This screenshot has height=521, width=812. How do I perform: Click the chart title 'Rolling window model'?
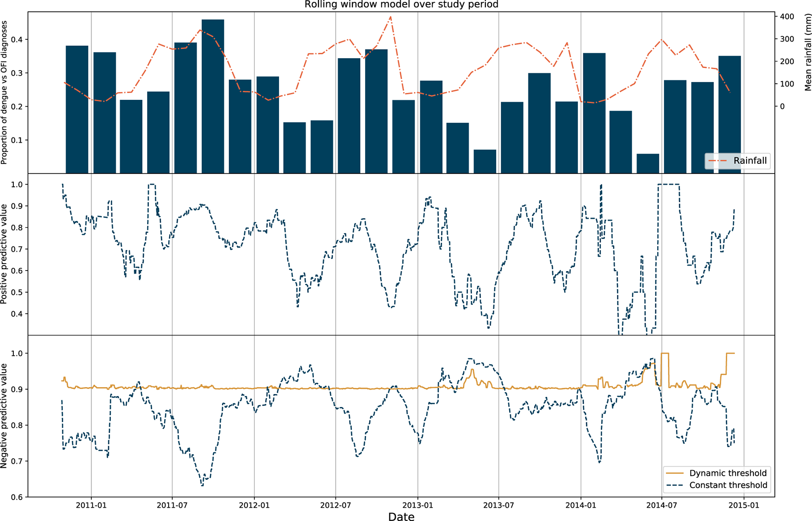tap(401, 5)
